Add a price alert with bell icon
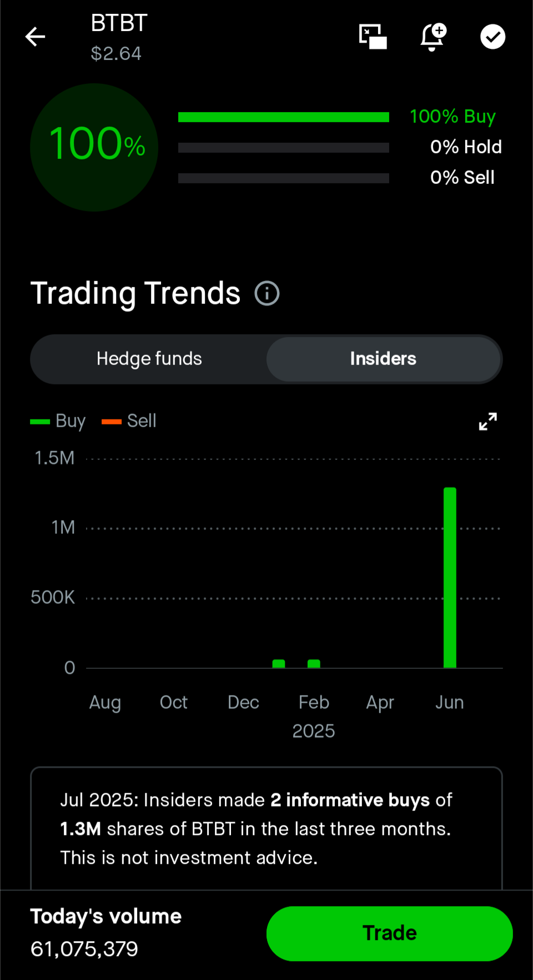 click(x=433, y=37)
